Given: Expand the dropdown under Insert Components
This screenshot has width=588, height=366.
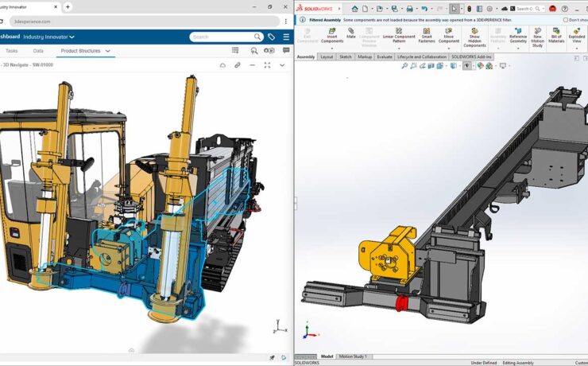Looking at the screenshot, I should 332,48.
